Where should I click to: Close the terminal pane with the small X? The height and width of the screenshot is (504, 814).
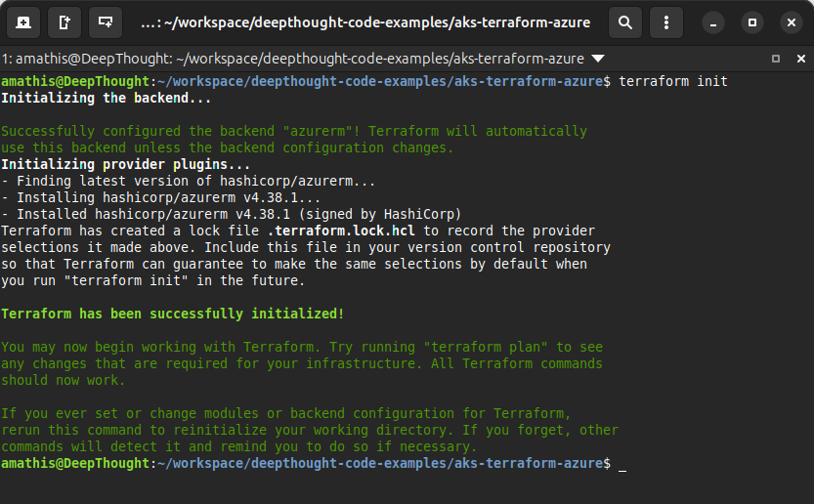(801, 59)
